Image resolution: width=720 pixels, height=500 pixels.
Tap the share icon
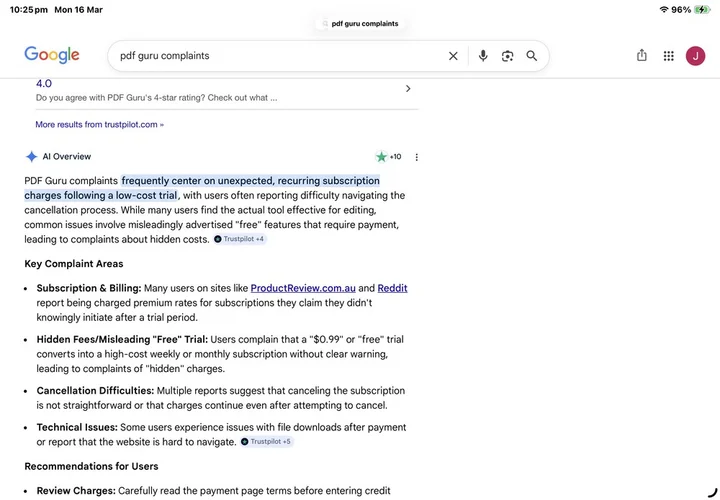click(642, 56)
